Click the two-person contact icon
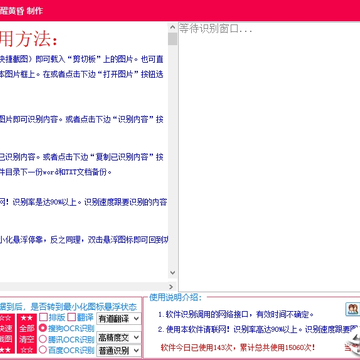360x360 pixels. point(352,309)
